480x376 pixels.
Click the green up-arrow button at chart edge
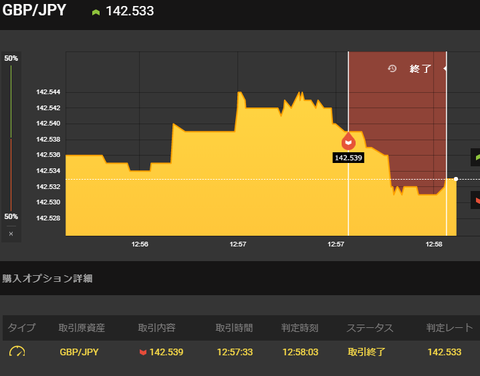(x=476, y=157)
